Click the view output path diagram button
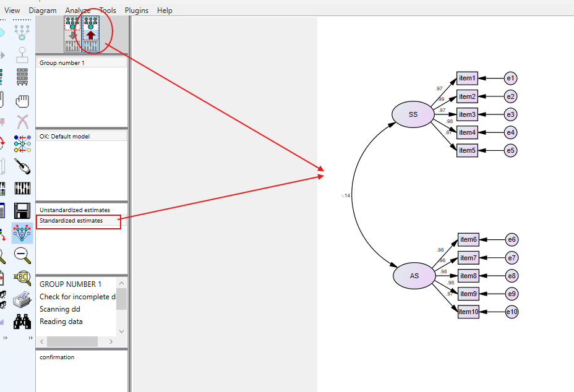Image resolution: width=574 pixels, height=392 pixels. click(x=91, y=35)
